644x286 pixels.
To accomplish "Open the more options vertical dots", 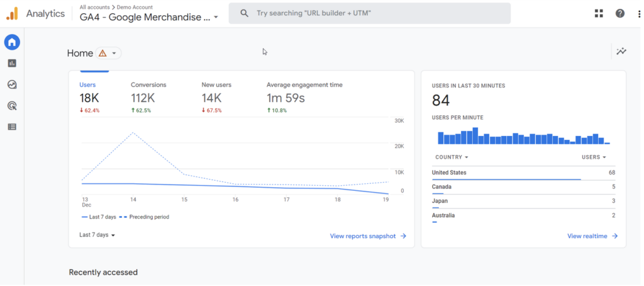I will [x=639, y=14].
